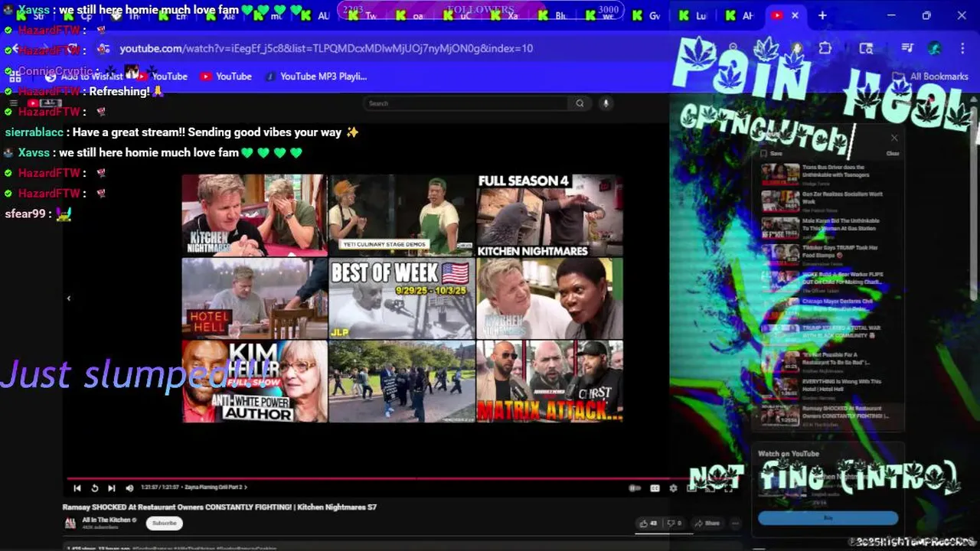Open new browser tab plus button
The width and height of the screenshot is (980, 551).
[822, 15]
